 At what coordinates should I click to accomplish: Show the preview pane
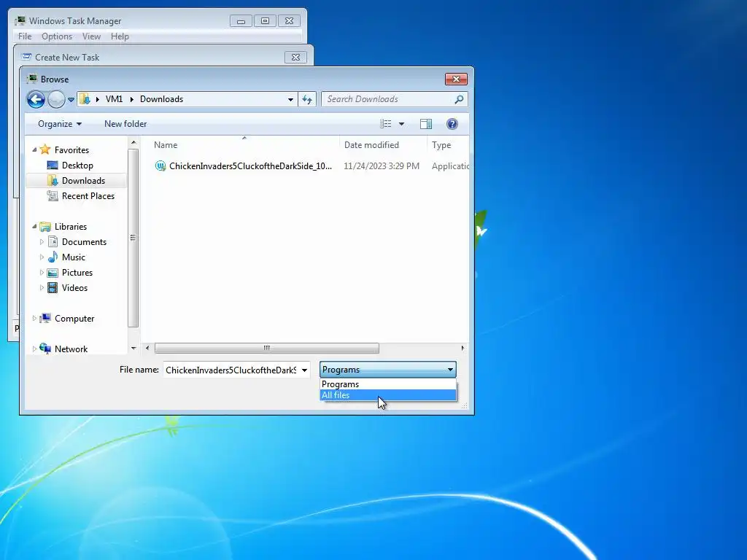click(426, 124)
